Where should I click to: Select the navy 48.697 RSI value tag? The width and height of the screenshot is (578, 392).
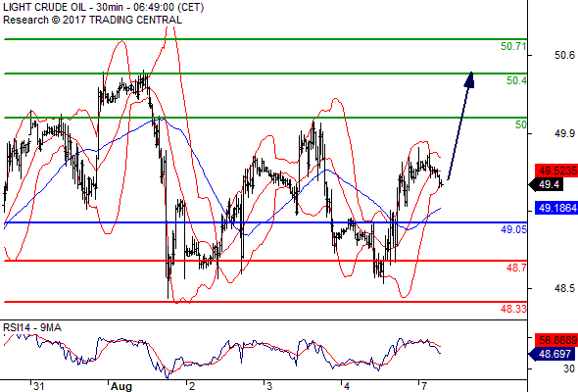click(x=553, y=354)
